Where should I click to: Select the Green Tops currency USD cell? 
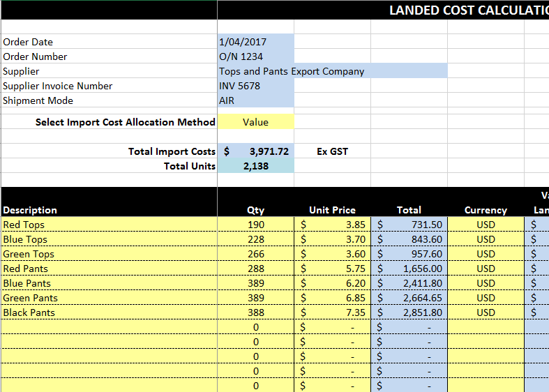[486, 254]
